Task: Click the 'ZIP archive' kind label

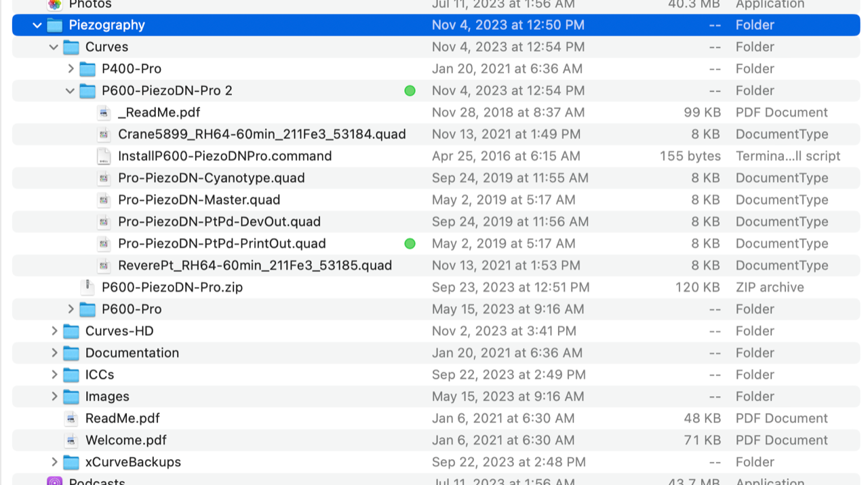Action: coord(770,287)
